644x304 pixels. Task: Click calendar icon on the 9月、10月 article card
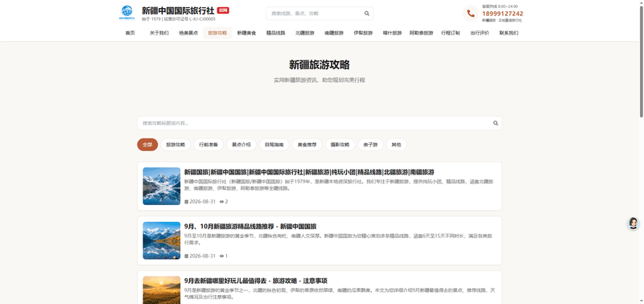(x=187, y=256)
